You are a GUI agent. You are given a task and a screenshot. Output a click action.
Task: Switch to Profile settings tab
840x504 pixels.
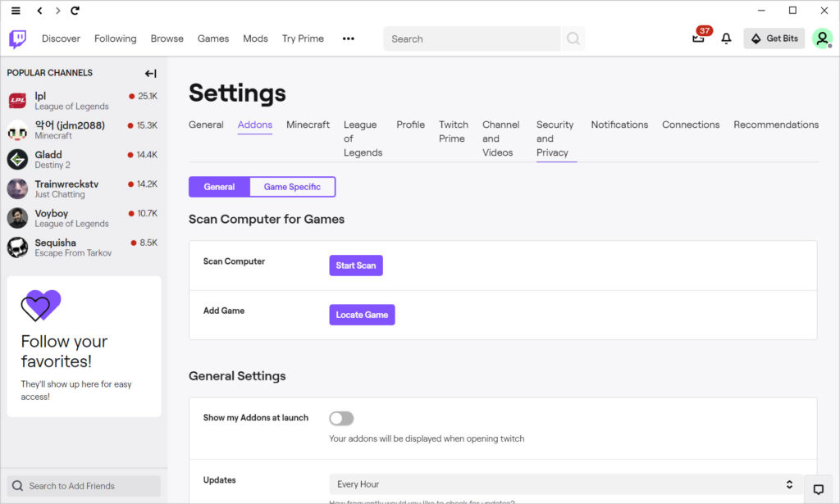[x=410, y=125]
